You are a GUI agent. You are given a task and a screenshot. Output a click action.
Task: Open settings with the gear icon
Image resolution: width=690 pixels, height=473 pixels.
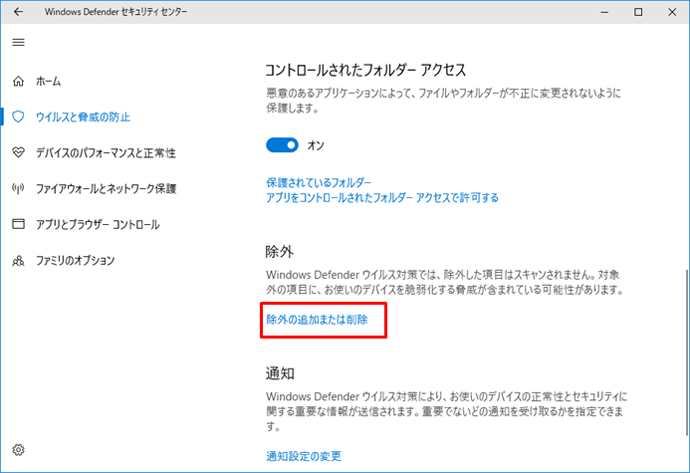click(x=18, y=450)
